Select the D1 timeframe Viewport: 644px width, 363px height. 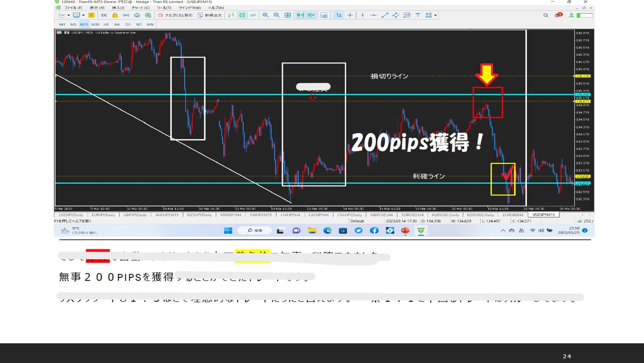pos(128,24)
